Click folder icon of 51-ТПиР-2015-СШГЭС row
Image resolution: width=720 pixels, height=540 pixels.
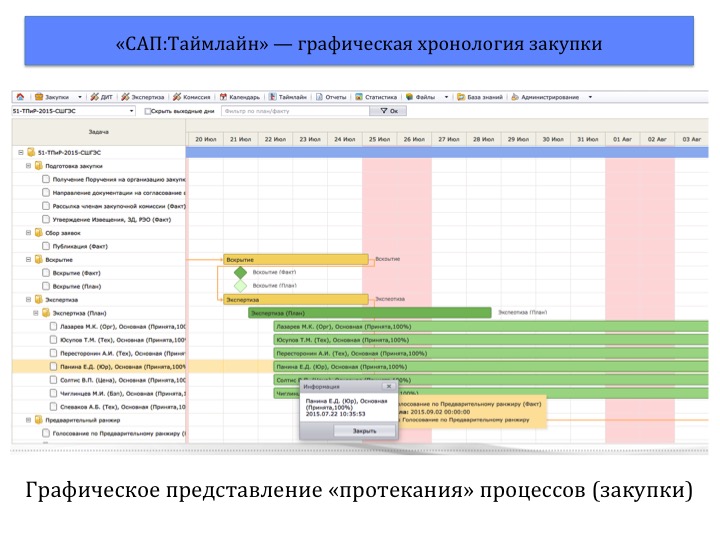[31, 152]
